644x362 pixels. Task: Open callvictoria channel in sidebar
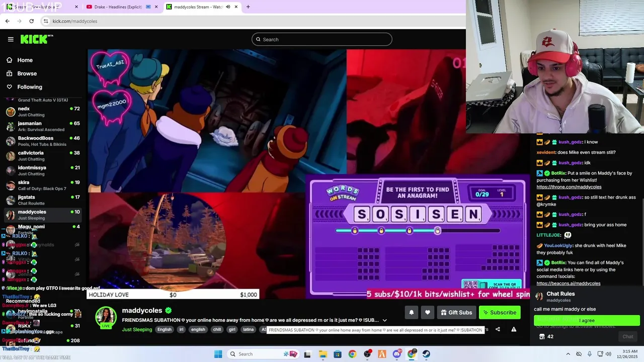[43, 156]
